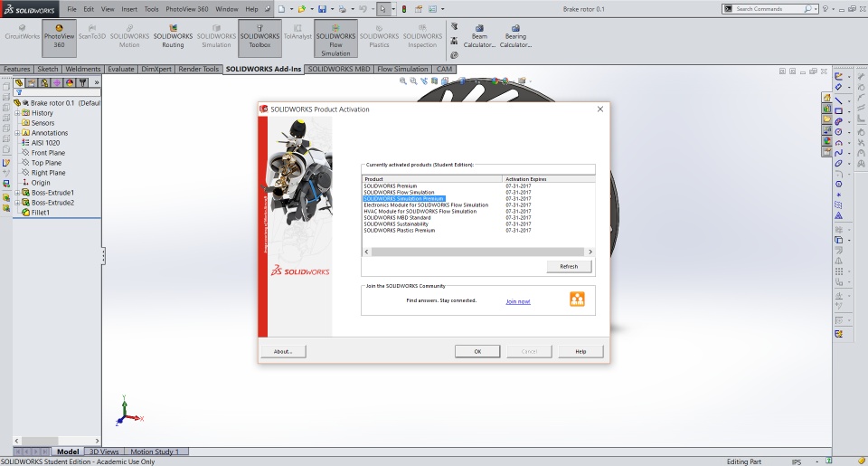Select the Fillet1 feature in the tree
Screen dimensions: 868x466
(x=41, y=213)
